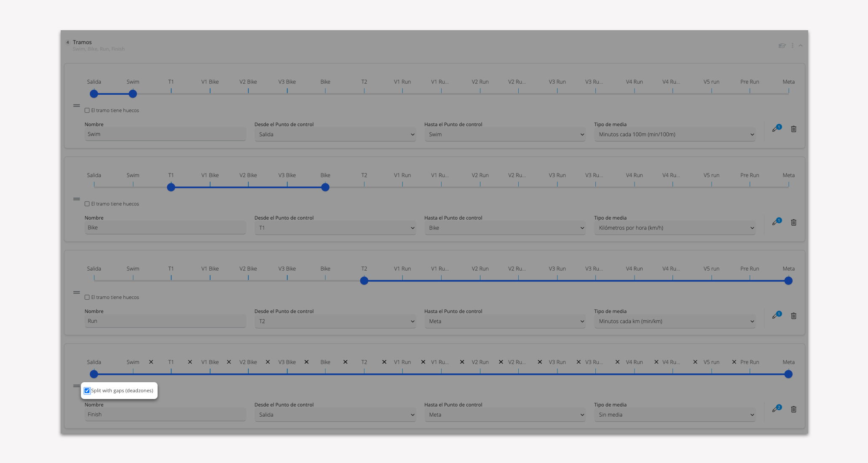Screen dimensions: 868x463
Task: Open 'Hasta el Punto de control' dropdown showing Swim
Action: coord(505,134)
